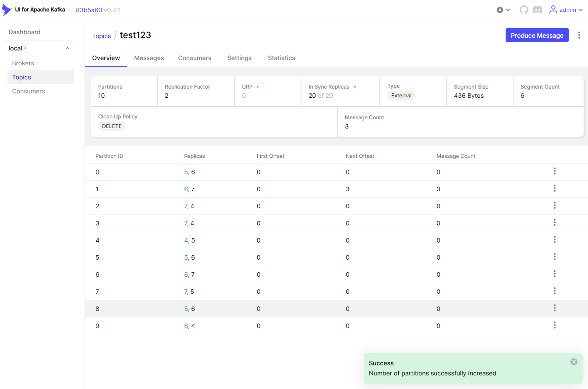Dismiss the Success notification
Image resolution: width=588 pixels, height=389 pixels.
[x=574, y=362]
